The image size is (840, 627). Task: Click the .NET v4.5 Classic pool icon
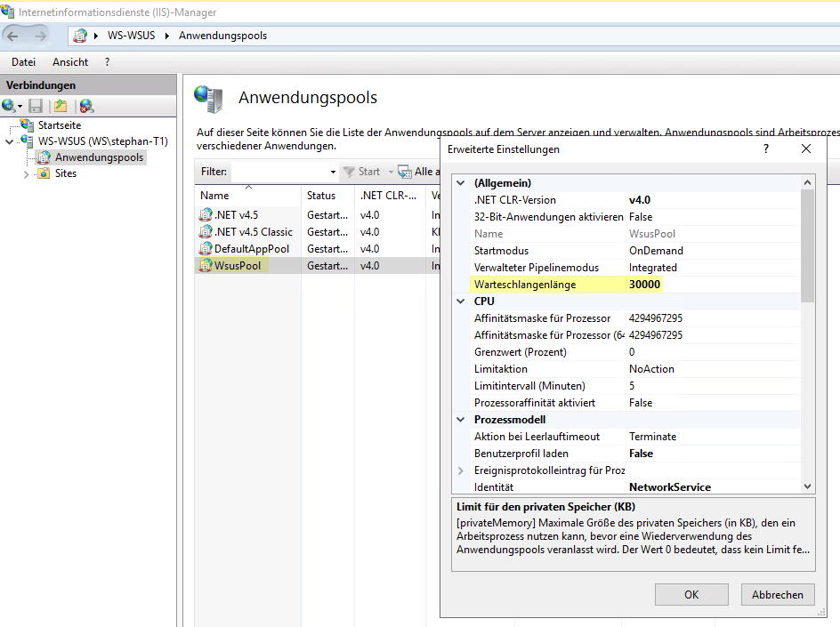pyautogui.click(x=206, y=232)
